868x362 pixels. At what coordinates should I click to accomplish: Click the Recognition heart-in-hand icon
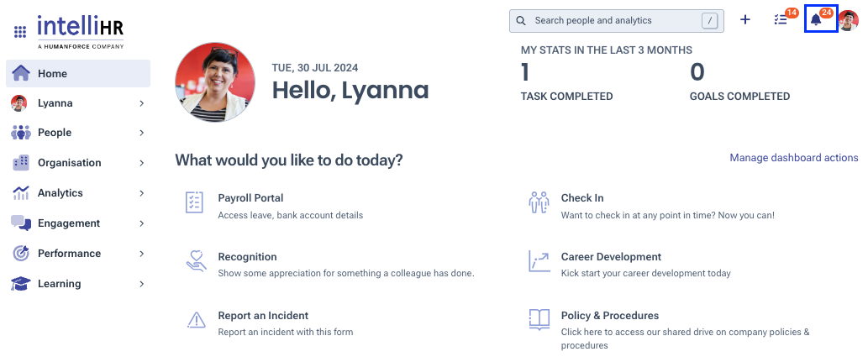tap(196, 260)
